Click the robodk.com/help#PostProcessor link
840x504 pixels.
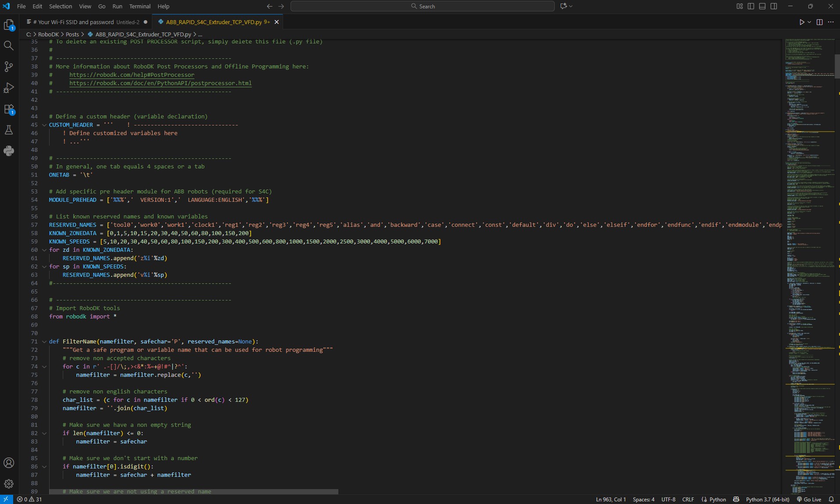(132, 75)
